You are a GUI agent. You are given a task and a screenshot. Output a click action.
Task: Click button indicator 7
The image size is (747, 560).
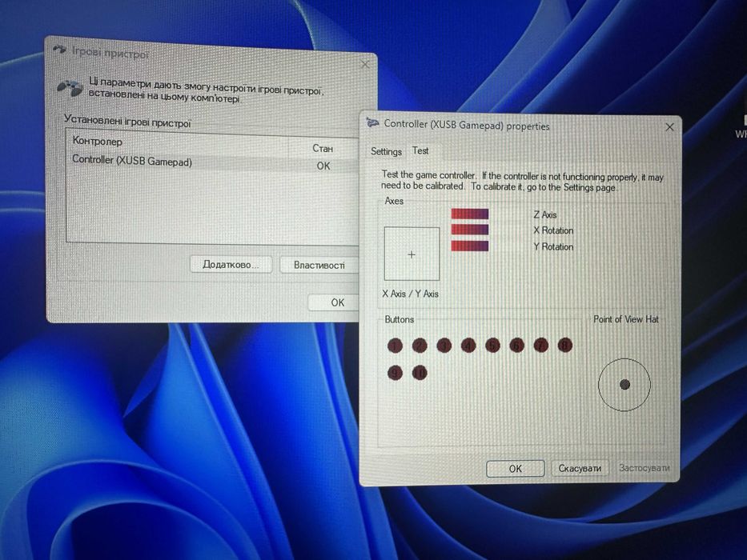(x=540, y=345)
